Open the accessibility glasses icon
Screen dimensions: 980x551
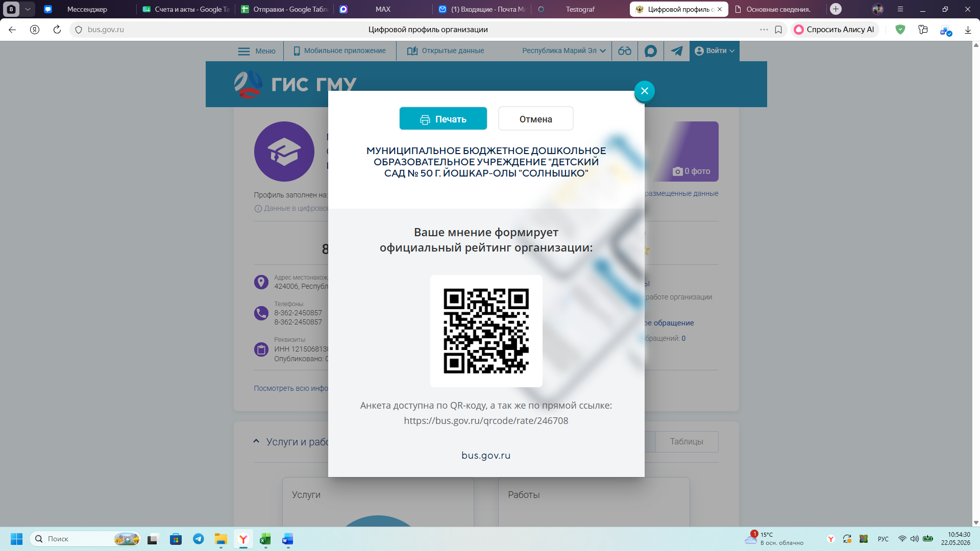click(624, 51)
